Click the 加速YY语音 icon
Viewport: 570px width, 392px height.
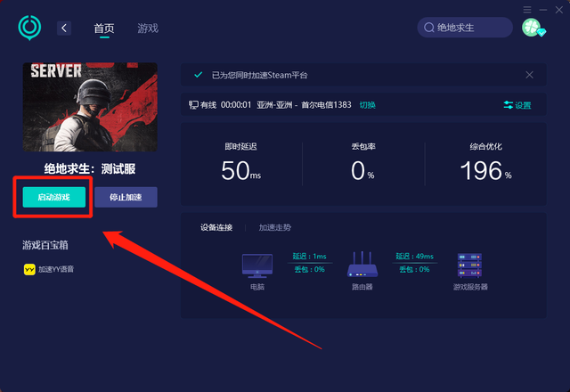click(x=29, y=269)
